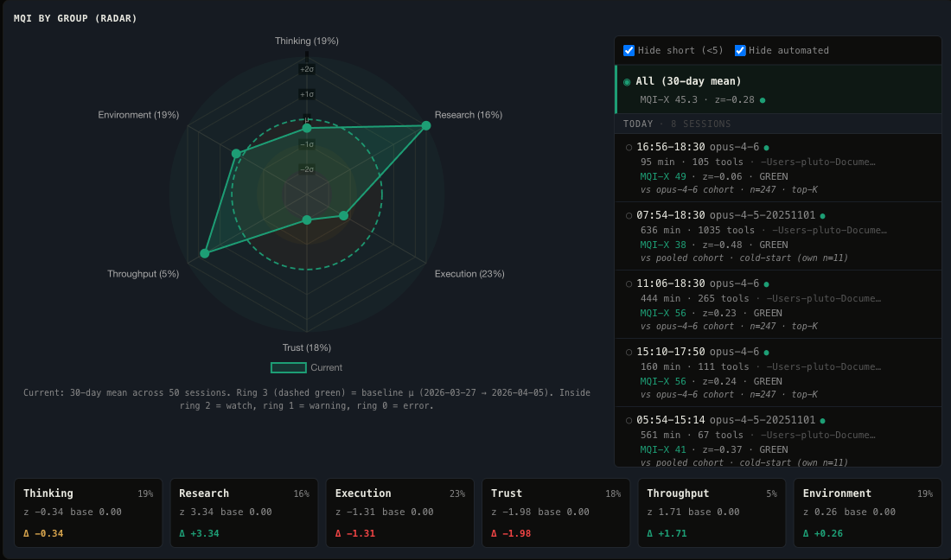The height and width of the screenshot is (560, 951).
Task: Click the MQI-X 41 score
Action: [663, 449]
